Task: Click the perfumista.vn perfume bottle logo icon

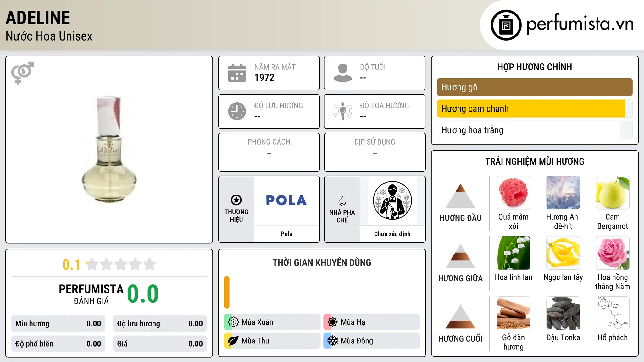Action: point(506,25)
